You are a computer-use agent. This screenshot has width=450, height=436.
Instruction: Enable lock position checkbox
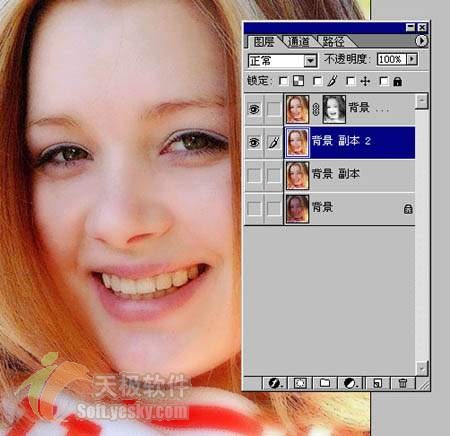click(350, 81)
